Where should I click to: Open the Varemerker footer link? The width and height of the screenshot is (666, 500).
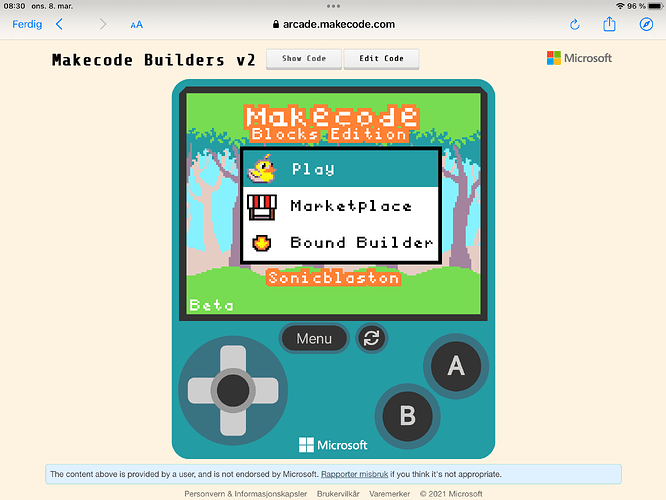click(389, 494)
